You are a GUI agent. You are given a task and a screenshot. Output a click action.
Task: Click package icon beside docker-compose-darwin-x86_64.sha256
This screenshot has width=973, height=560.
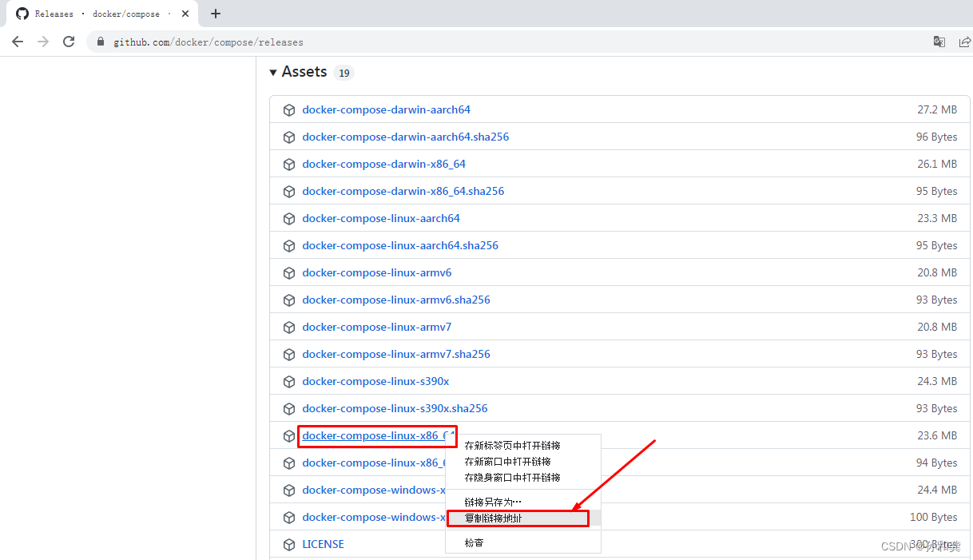pyautogui.click(x=289, y=191)
